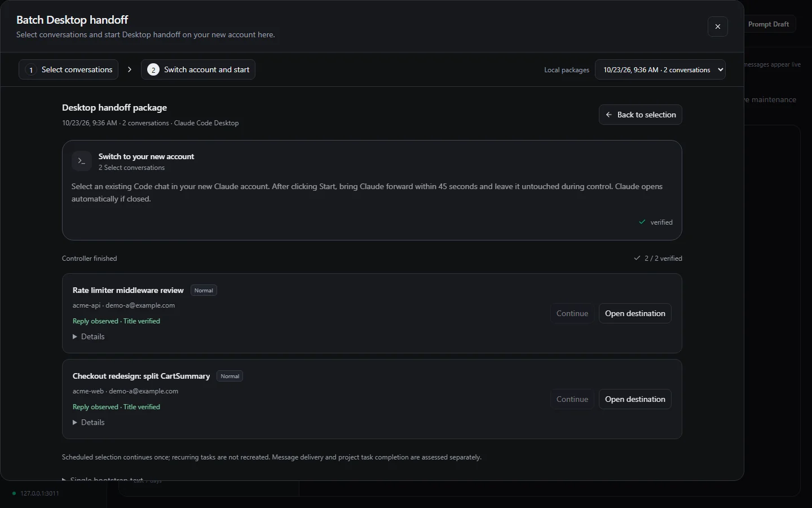Click the Normal badge on Checkout redesign card
Image resolution: width=812 pixels, height=508 pixels.
point(230,376)
